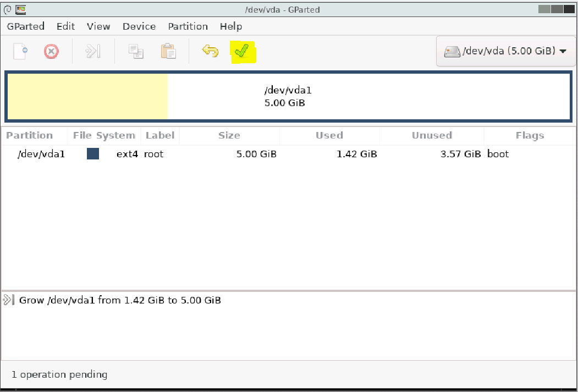Click the 5.00 GiB size cell in table

click(x=257, y=154)
